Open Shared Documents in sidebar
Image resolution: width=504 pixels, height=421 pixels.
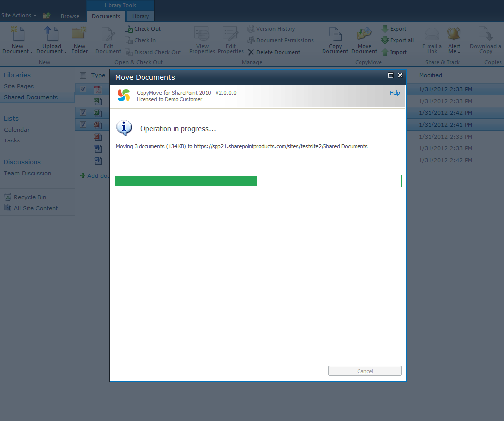pos(31,97)
